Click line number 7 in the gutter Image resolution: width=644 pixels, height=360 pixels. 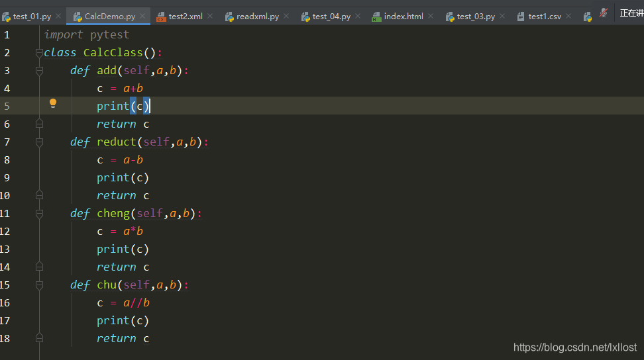click(x=7, y=142)
